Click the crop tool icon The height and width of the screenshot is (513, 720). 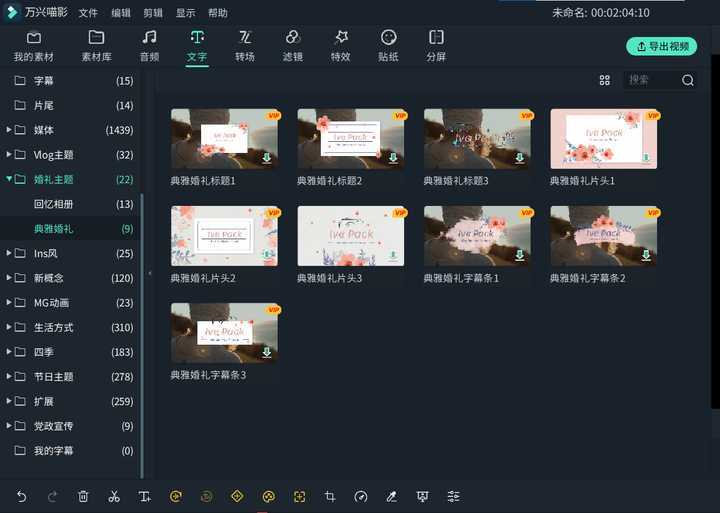(x=330, y=496)
